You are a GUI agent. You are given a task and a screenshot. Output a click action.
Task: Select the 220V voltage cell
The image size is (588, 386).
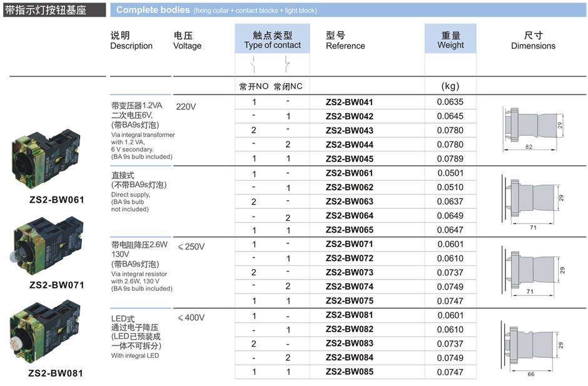tap(186, 107)
